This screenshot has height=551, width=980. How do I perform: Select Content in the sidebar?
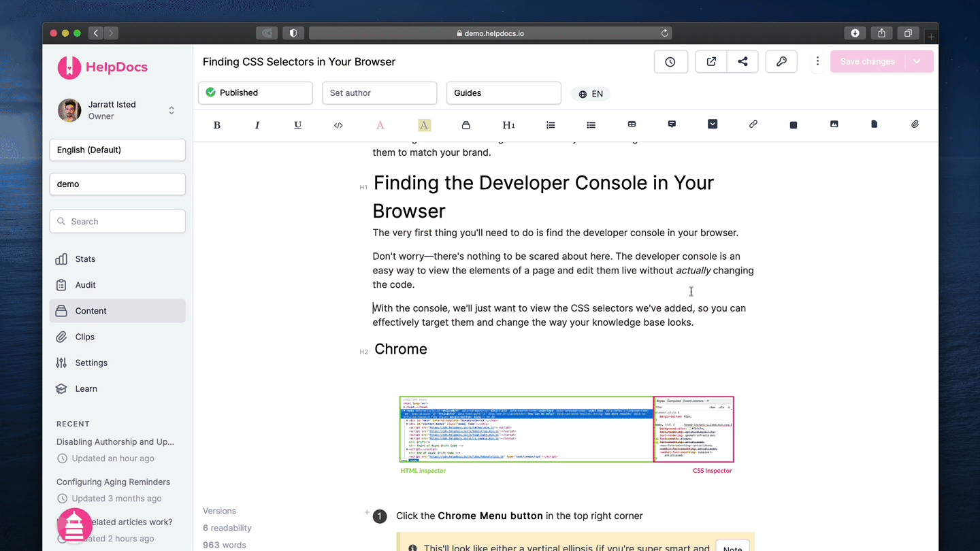(118, 311)
